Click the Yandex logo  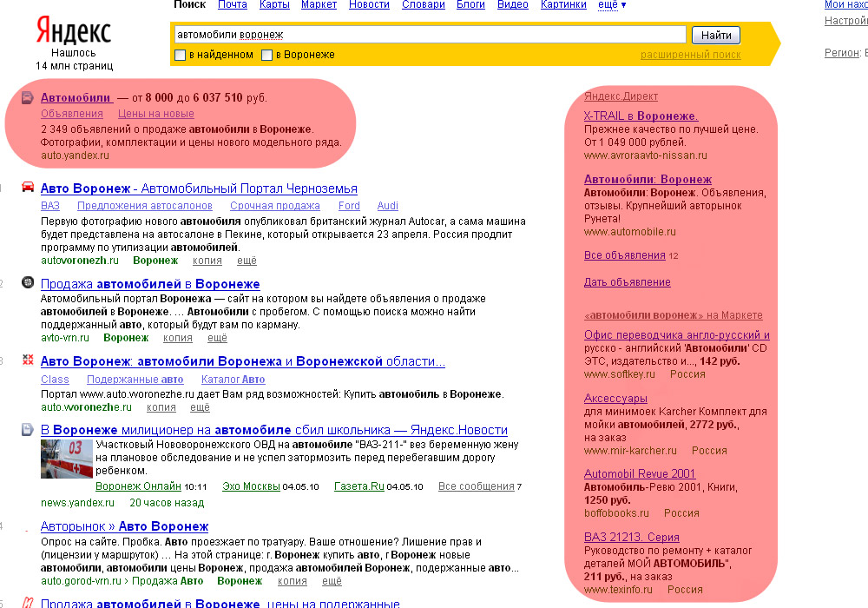click(x=74, y=30)
